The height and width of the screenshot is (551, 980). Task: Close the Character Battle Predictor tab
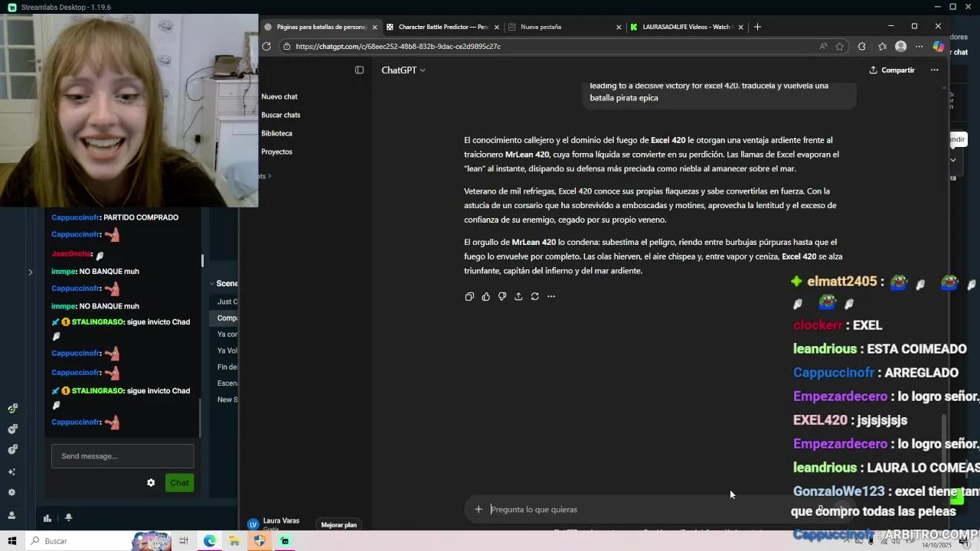(497, 27)
